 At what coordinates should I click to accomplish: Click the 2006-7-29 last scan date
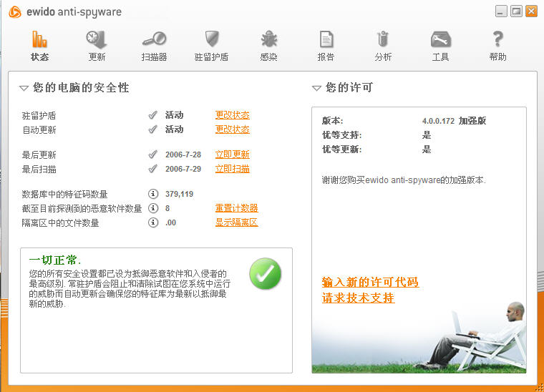(x=183, y=169)
